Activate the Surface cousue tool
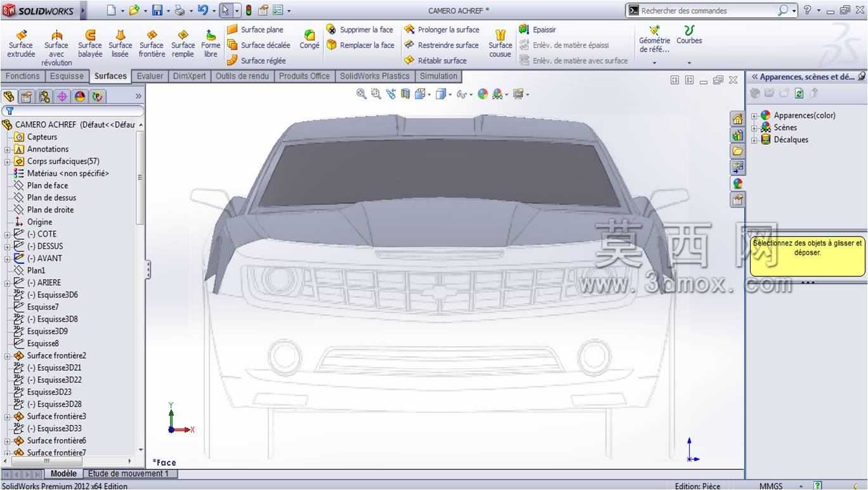 pyautogui.click(x=500, y=44)
